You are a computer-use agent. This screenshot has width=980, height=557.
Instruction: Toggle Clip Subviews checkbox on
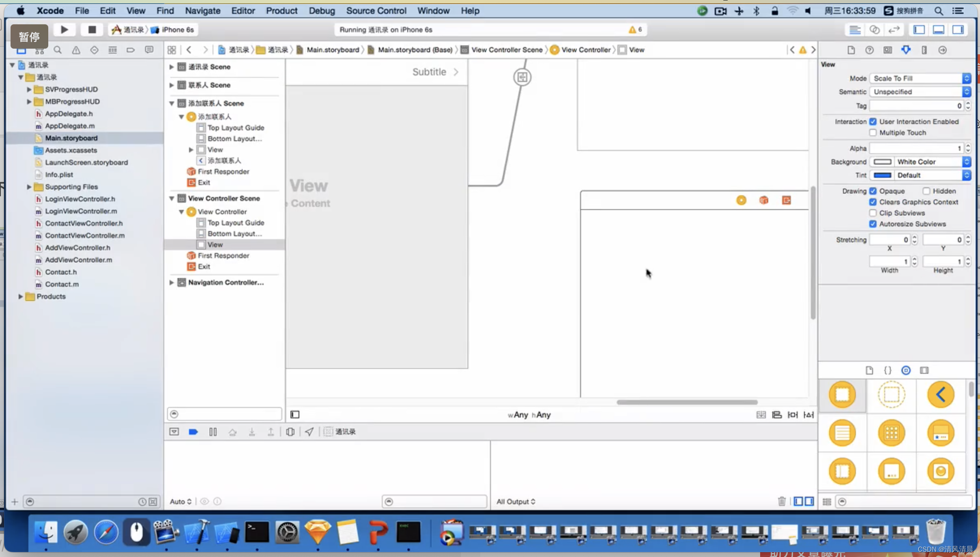click(873, 212)
